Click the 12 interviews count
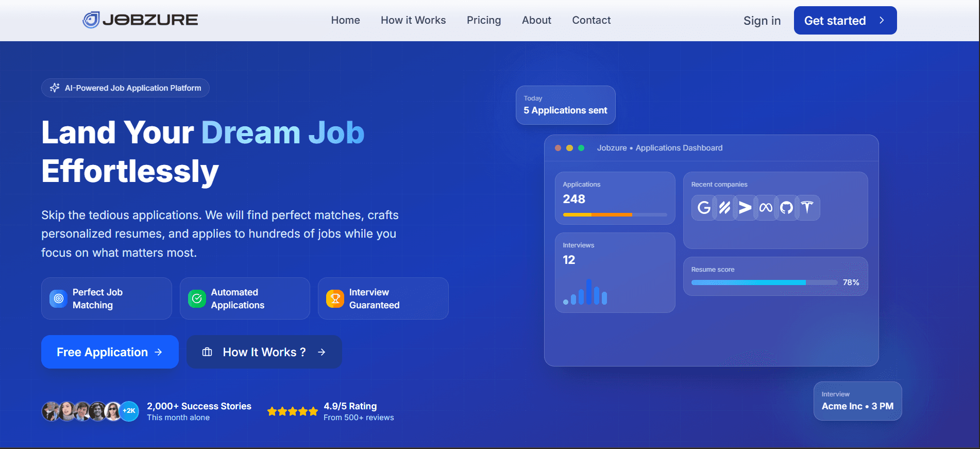This screenshot has height=449, width=980. pos(569,260)
